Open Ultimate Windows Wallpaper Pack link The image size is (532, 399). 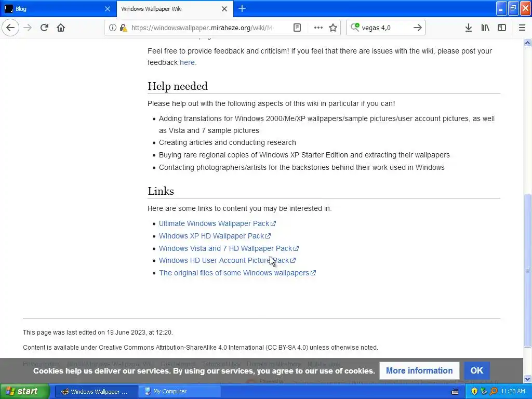tap(217, 223)
